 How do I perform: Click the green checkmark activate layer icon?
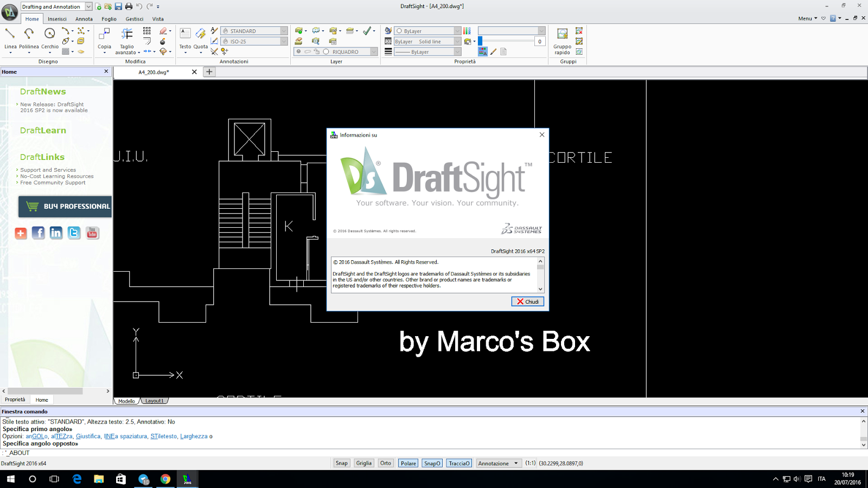pos(367,31)
